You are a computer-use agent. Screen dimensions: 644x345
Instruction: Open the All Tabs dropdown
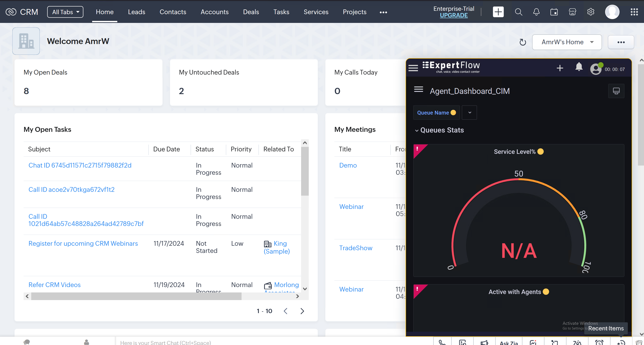[65, 12]
